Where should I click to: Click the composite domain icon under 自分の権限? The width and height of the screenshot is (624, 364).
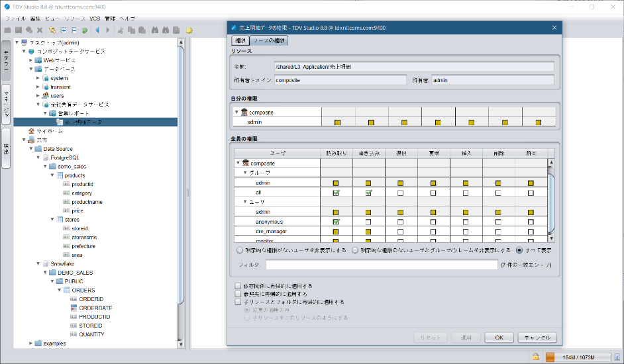tap(244, 113)
